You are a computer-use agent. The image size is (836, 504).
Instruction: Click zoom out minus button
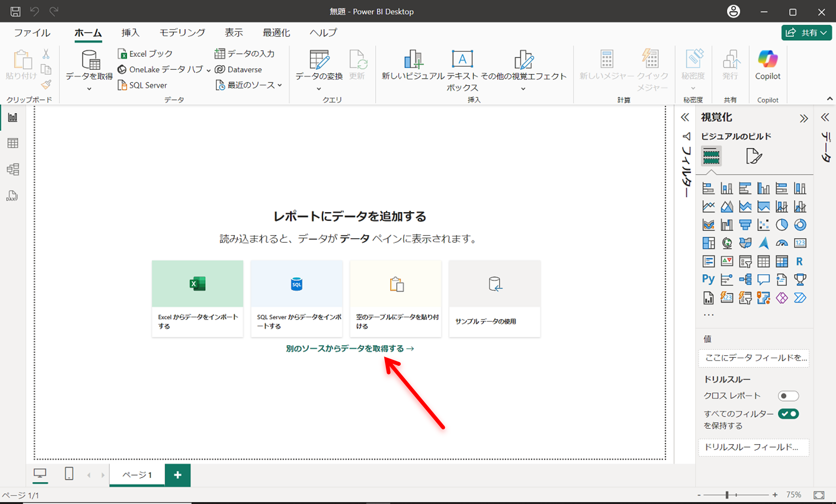pyautogui.click(x=699, y=495)
